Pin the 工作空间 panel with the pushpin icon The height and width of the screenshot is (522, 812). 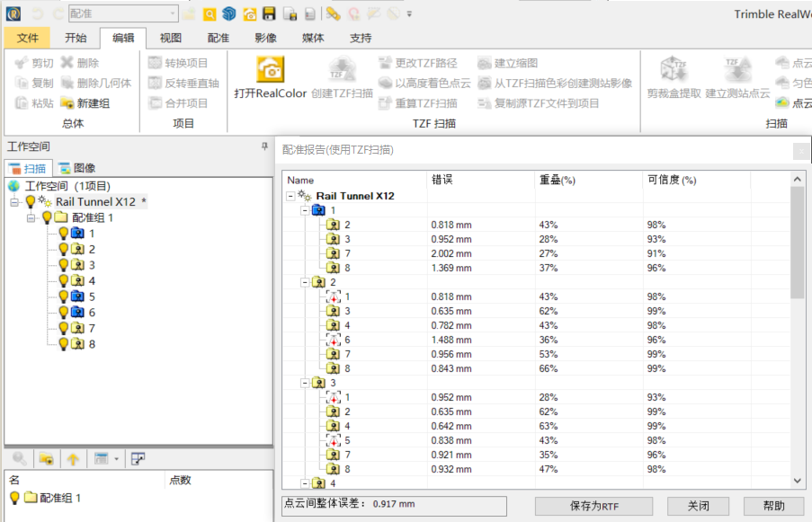[264, 146]
